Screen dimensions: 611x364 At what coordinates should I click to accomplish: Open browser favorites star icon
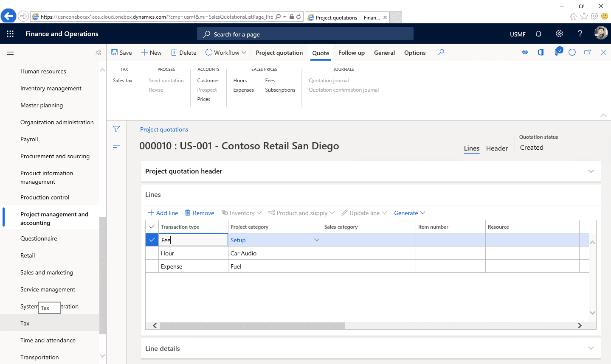(x=584, y=17)
